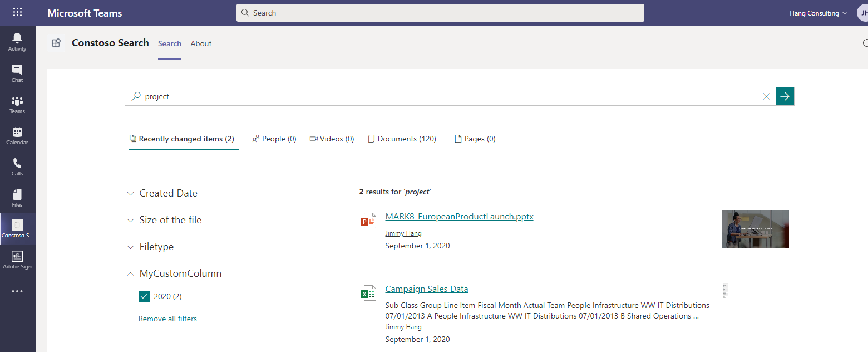
Task: Open the Calendar app
Action: (17, 135)
